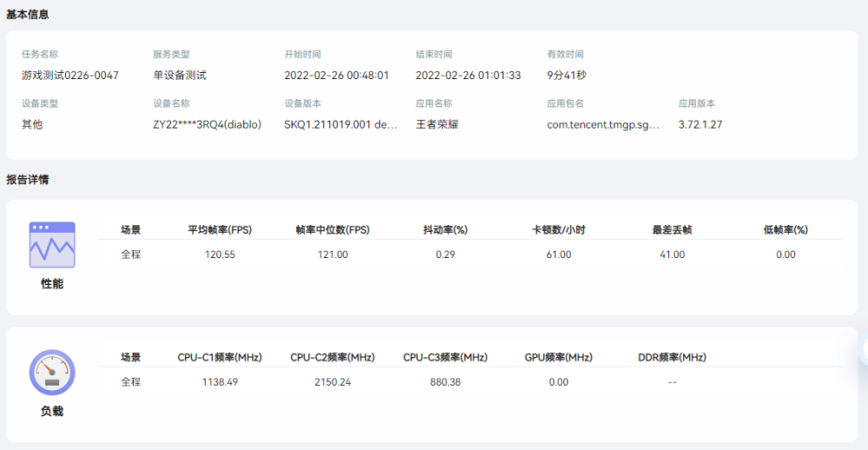
Task: Click CPU-C1 frequency value 1138.49
Action: click(220, 382)
